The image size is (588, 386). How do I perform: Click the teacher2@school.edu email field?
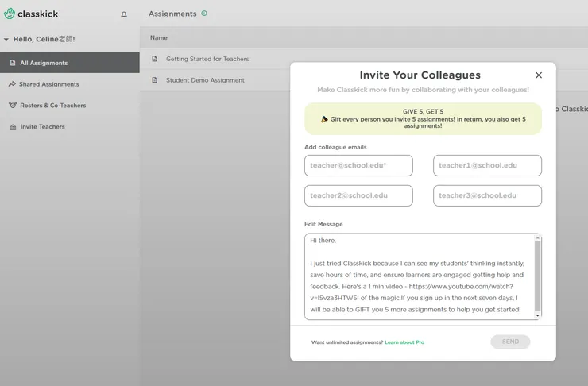click(358, 195)
